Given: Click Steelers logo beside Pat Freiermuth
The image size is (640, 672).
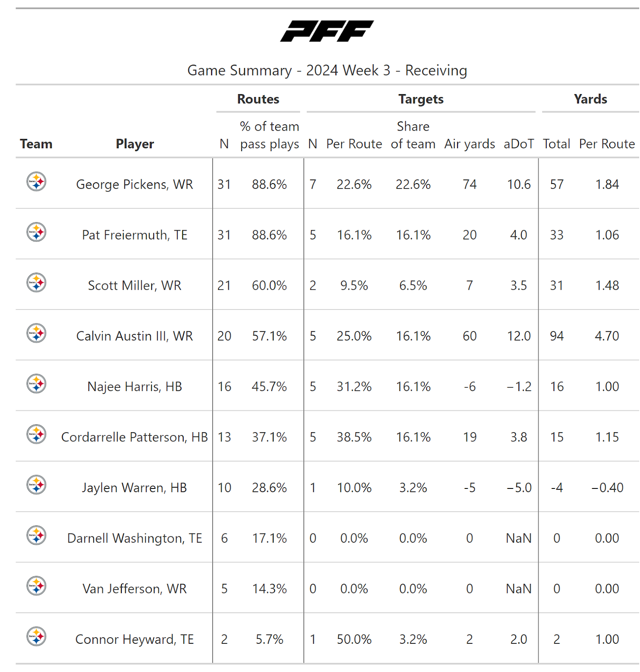Looking at the screenshot, I should click(x=37, y=232).
